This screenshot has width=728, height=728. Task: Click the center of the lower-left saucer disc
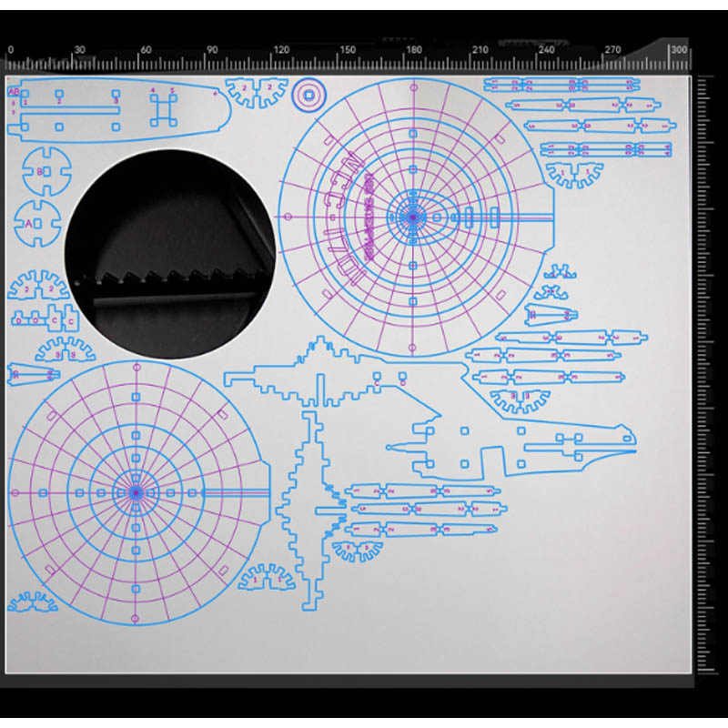[136, 492]
